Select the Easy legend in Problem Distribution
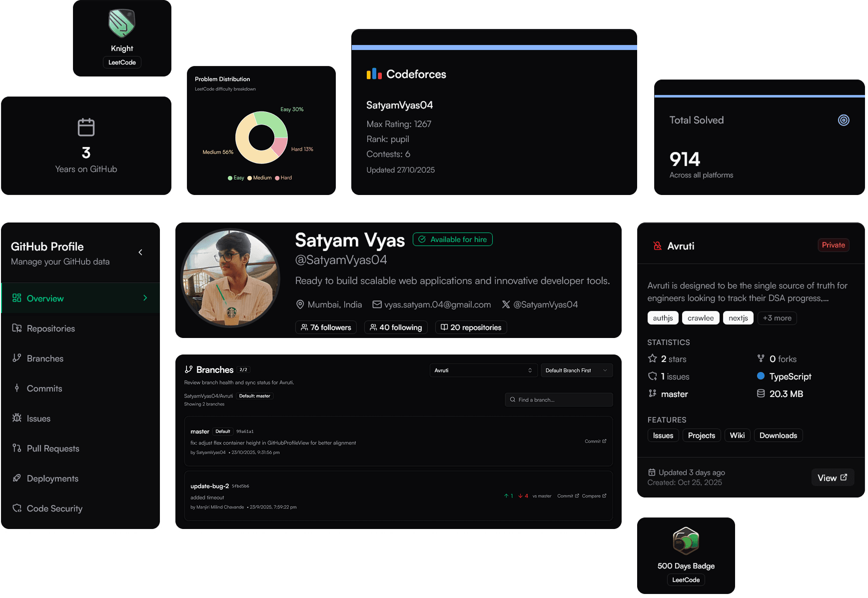868x598 pixels. click(236, 177)
